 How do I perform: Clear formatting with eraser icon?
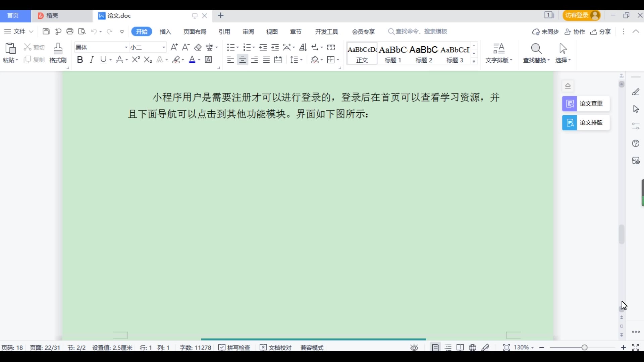198,47
